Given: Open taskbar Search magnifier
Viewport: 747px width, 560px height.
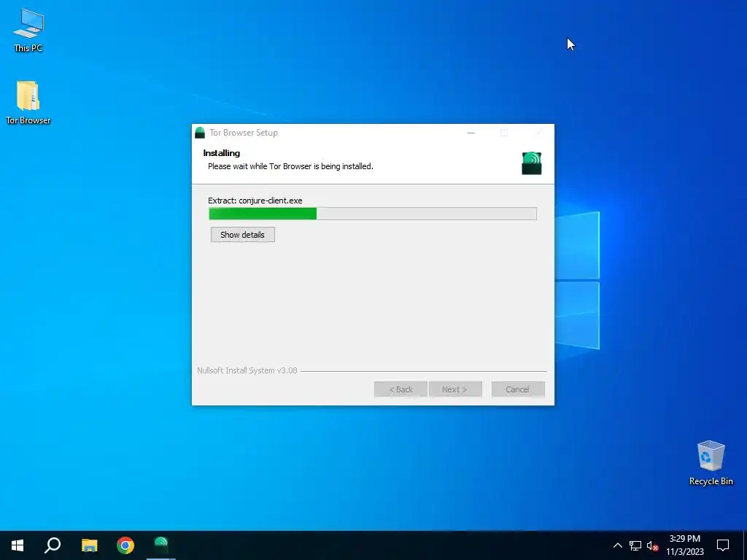Looking at the screenshot, I should tap(53, 545).
